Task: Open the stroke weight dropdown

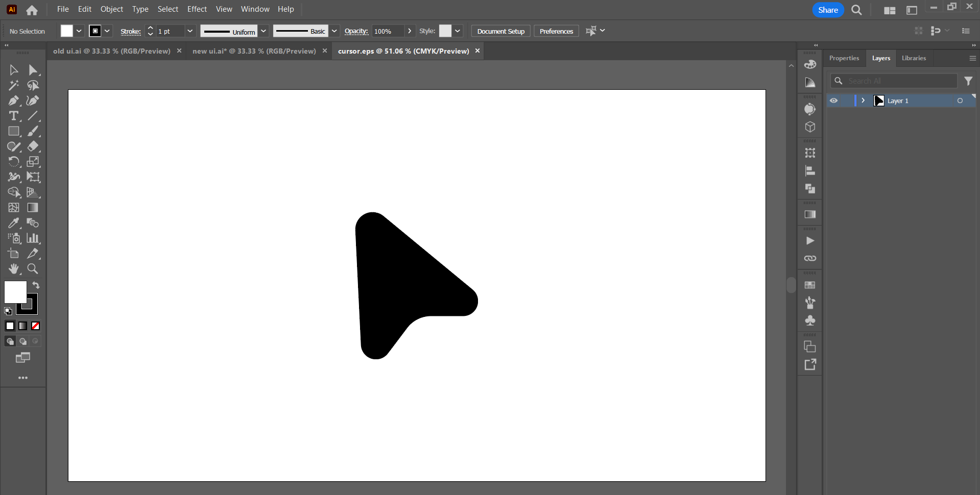Action: [x=190, y=31]
